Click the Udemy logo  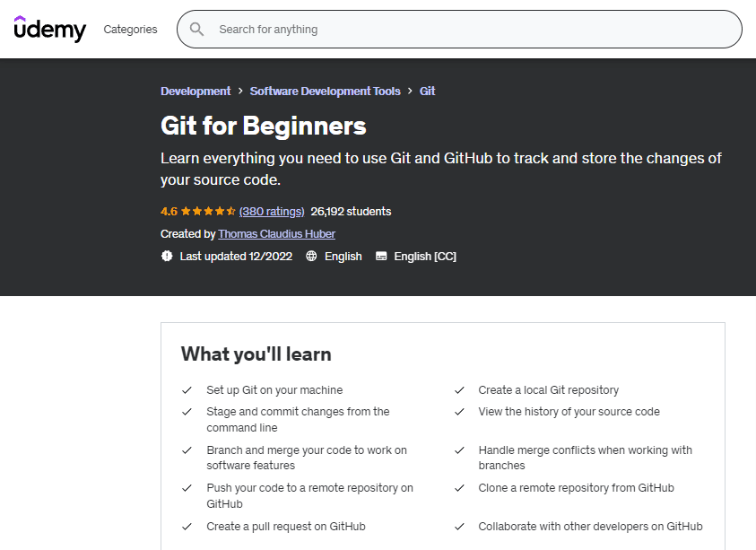[50, 29]
